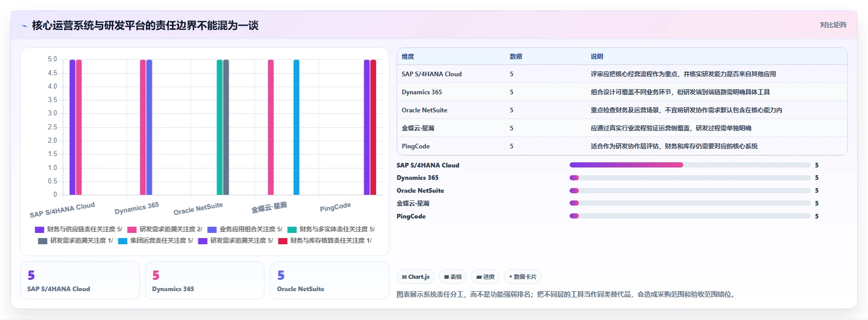Click the PingCode chart axis label
Viewport: 868px width, 320px height.
click(335, 207)
